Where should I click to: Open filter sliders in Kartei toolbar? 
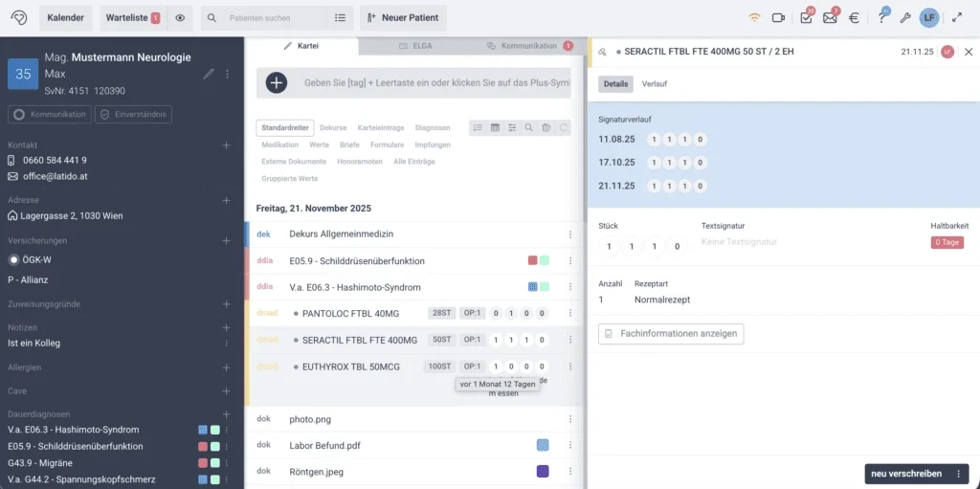coord(512,127)
